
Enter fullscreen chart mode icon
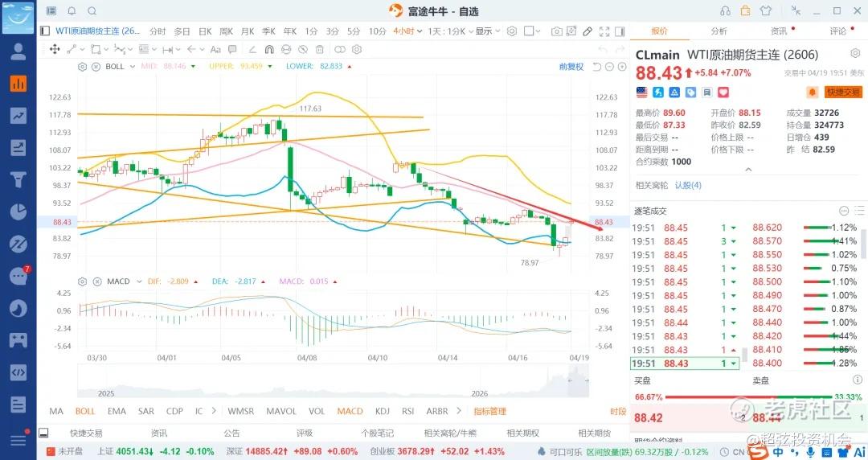tap(604, 31)
